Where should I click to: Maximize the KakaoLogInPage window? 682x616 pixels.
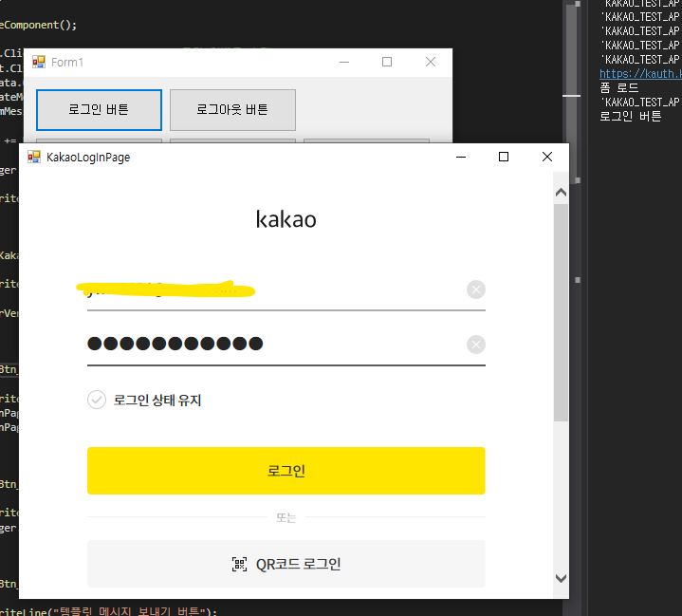click(504, 157)
